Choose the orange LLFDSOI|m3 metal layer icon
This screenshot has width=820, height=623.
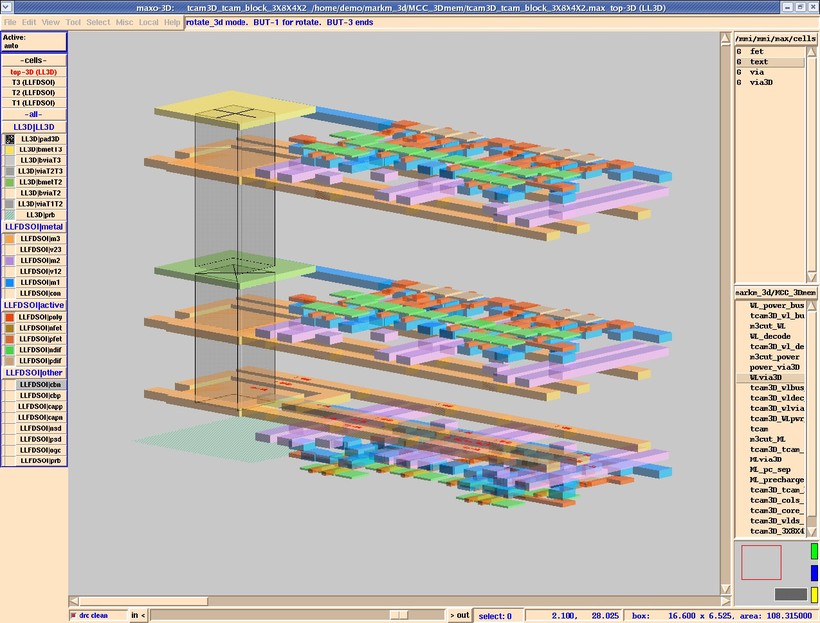pos(9,239)
